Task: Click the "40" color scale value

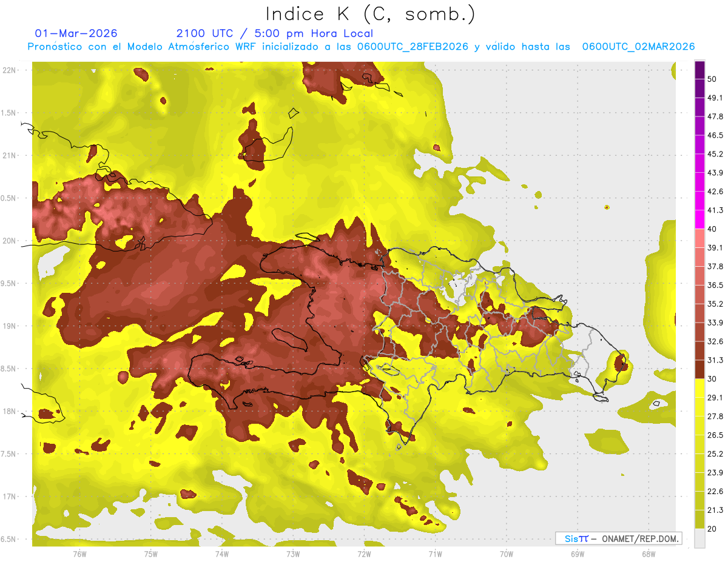Action: point(713,229)
